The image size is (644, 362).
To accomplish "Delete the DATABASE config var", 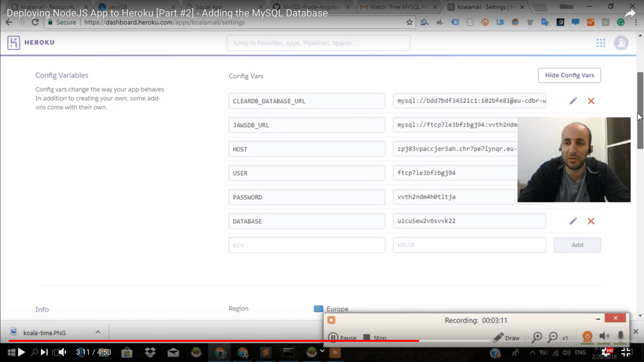I will tap(591, 221).
